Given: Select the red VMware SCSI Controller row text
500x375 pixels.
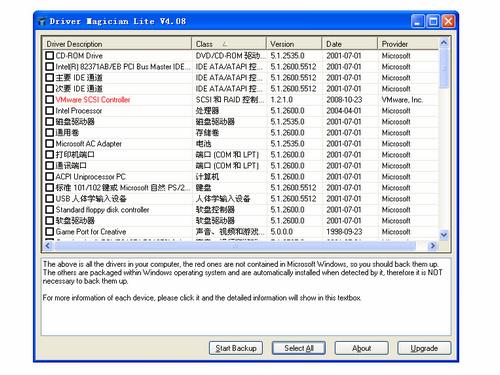Looking at the screenshot, I should [93, 100].
